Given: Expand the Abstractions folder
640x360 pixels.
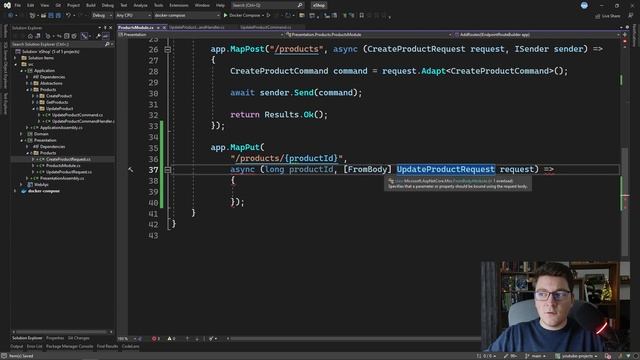Looking at the screenshot, I should point(27,83).
